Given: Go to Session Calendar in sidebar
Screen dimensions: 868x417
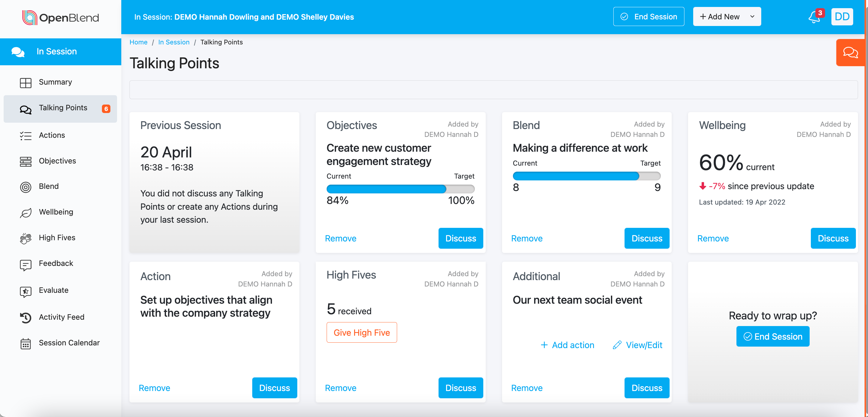Looking at the screenshot, I should point(69,343).
